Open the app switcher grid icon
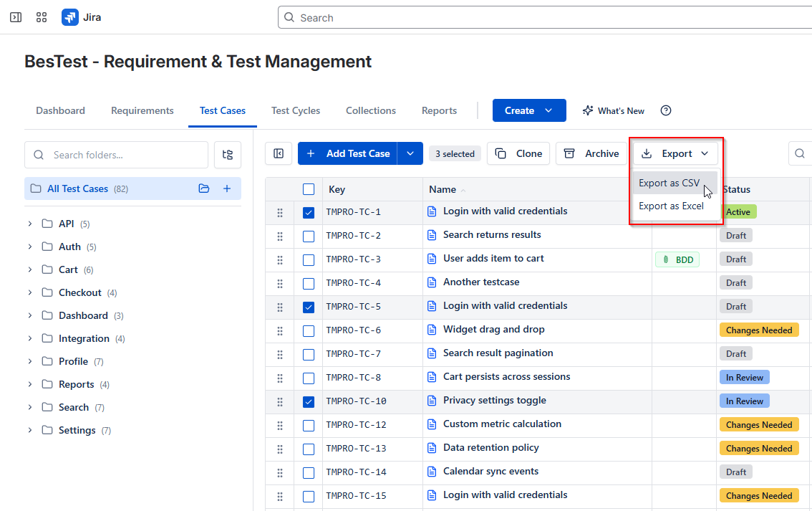 click(x=42, y=18)
